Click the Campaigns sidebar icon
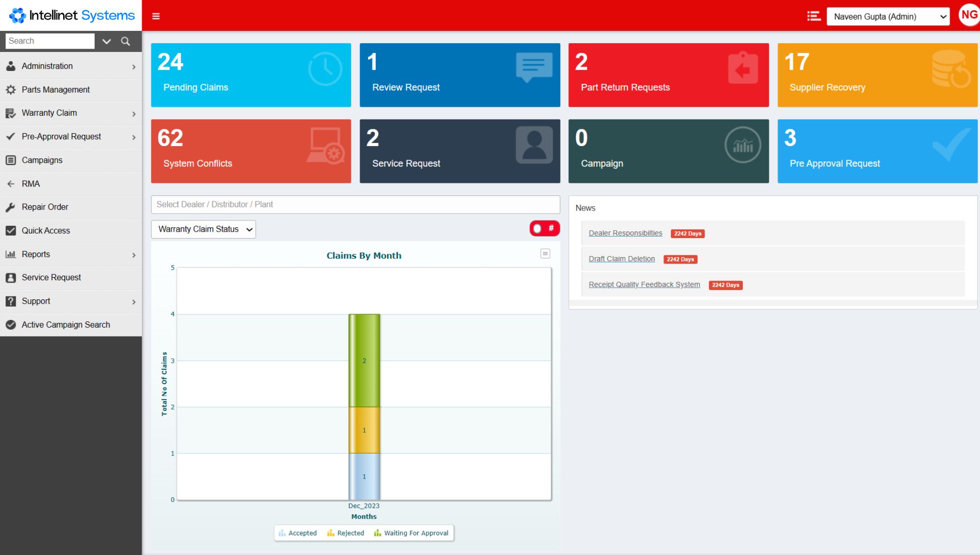Image resolution: width=980 pixels, height=555 pixels. pos(10,160)
